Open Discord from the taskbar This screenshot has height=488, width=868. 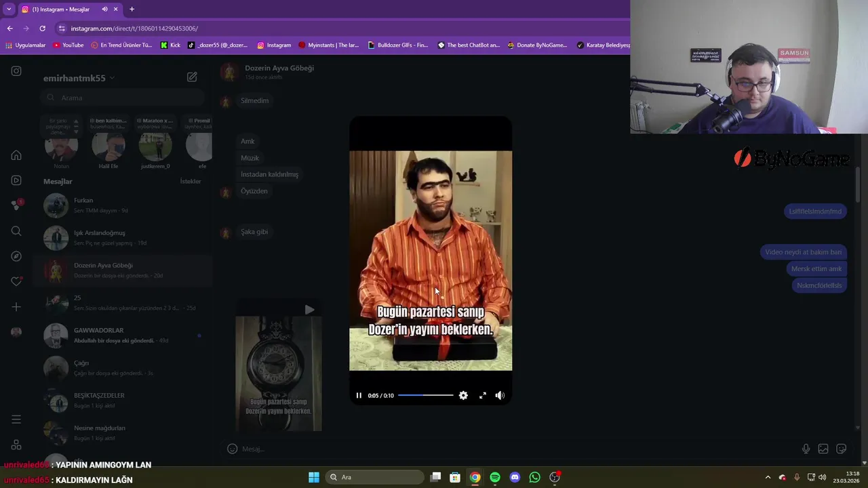point(515,477)
